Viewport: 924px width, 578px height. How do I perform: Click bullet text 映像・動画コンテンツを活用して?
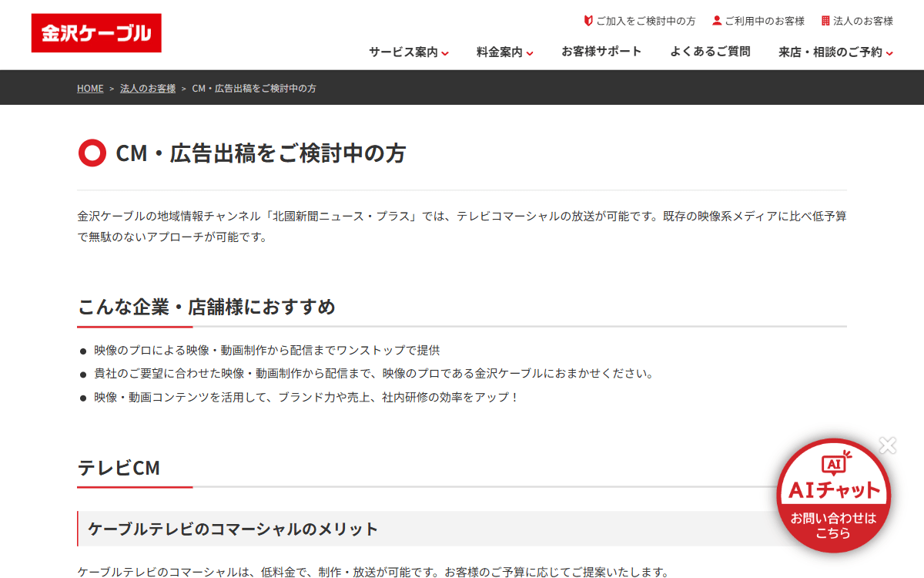tap(307, 397)
